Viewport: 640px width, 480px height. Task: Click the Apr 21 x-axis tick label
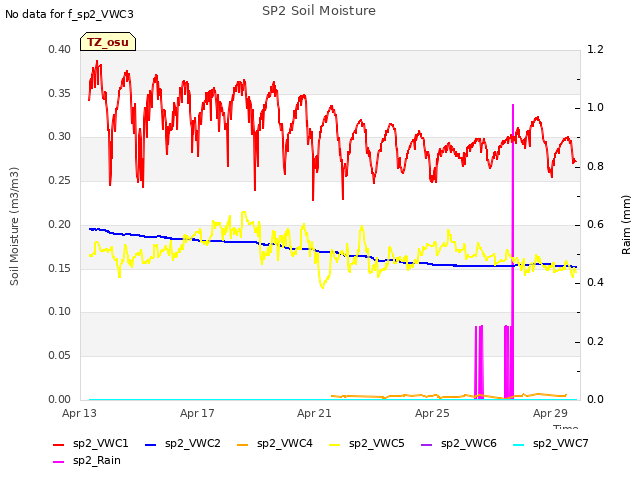point(314,413)
